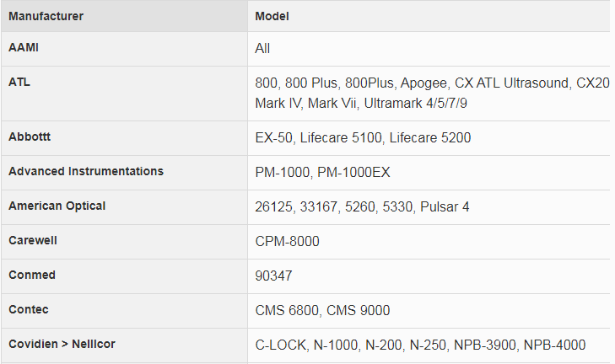The image size is (615, 364).
Task: Click the 'CMS 6800, CMS 9000' model cell
Action: 322,311
